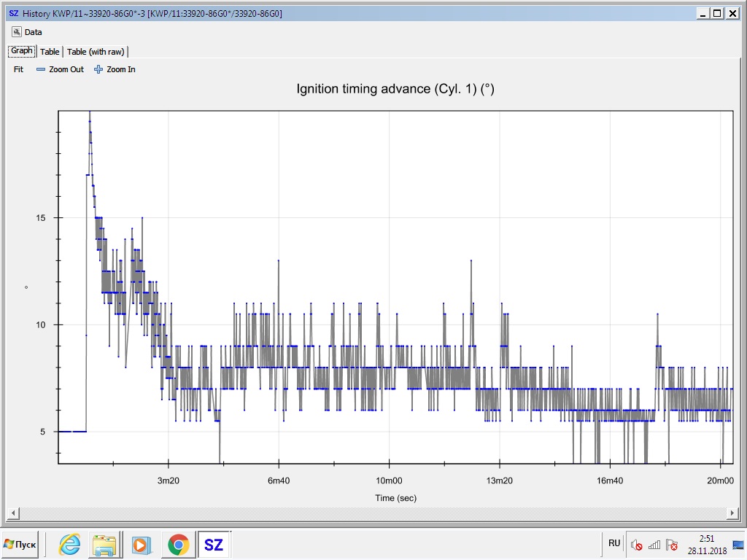Click the 10m00 time axis label

[x=390, y=481]
